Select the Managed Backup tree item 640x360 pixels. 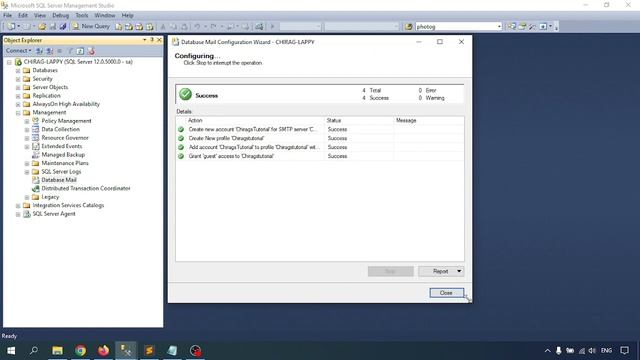pyautogui.click(x=63, y=155)
